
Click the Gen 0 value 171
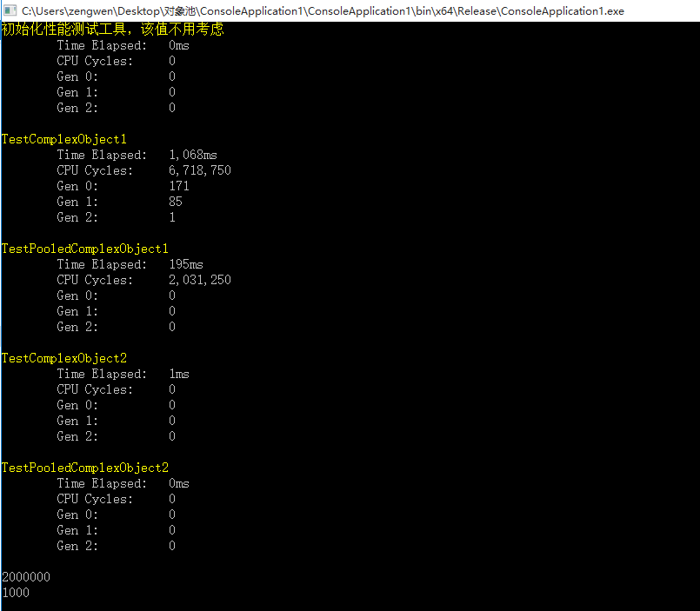(x=179, y=186)
